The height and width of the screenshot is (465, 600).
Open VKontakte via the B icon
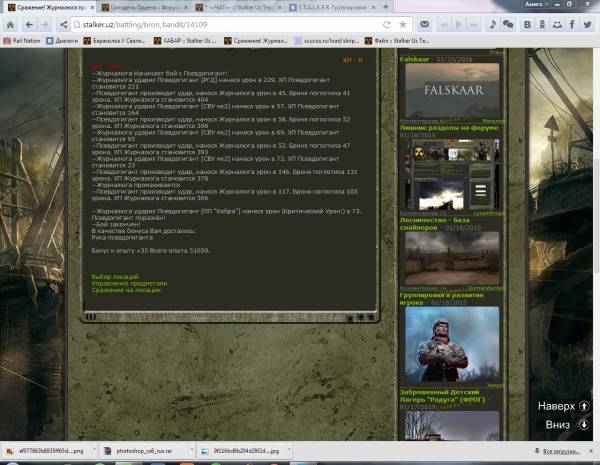[x=527, y=25]
